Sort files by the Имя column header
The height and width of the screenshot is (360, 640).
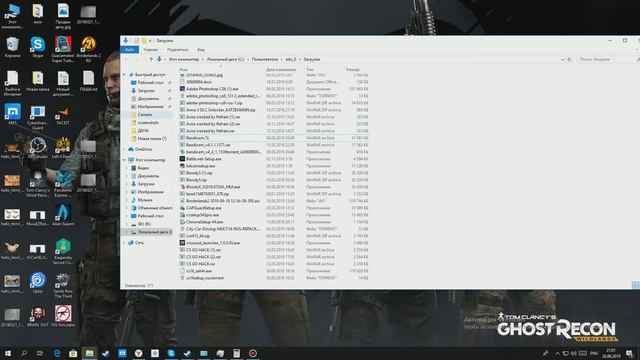pyautogui.click(x=183, y=70)
